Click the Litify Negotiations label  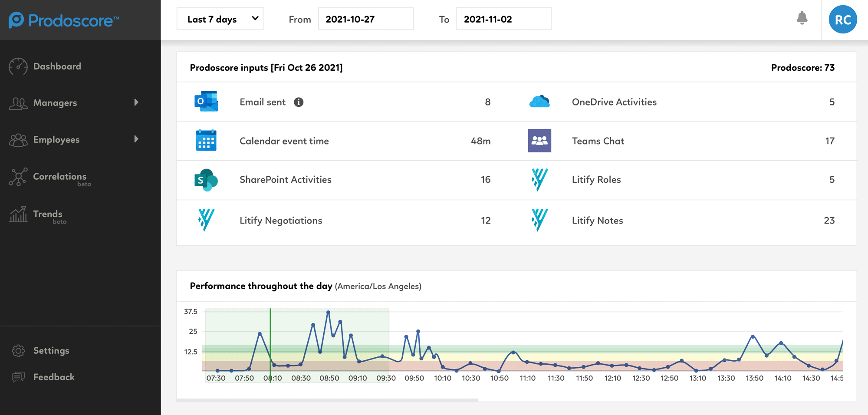[x=281, y=221]
